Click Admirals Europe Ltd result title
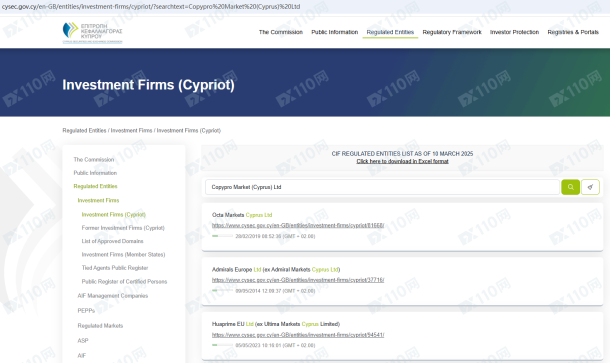The height and width of the screenshot is (363, 610). click(x=276, y=269)
